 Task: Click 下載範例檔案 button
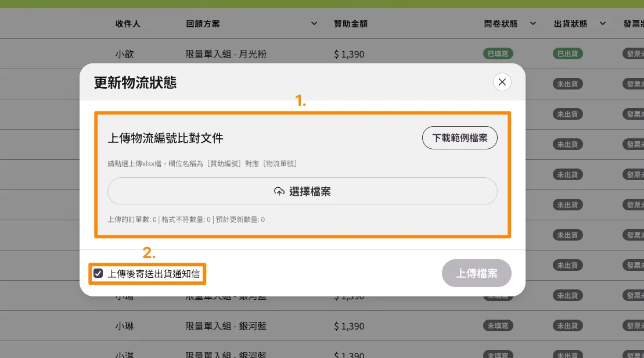click(459, 138)
